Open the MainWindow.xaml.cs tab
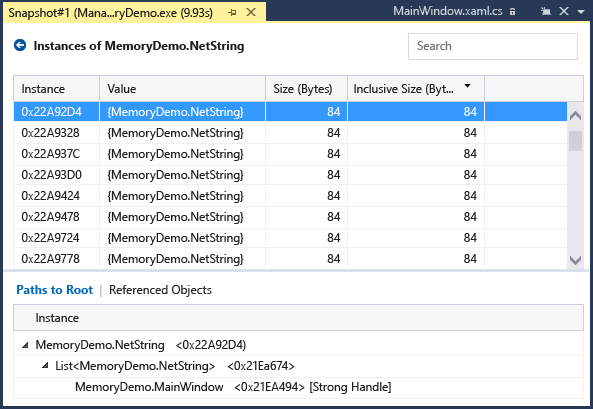This screenshot has width=593, height=409. 447,11
